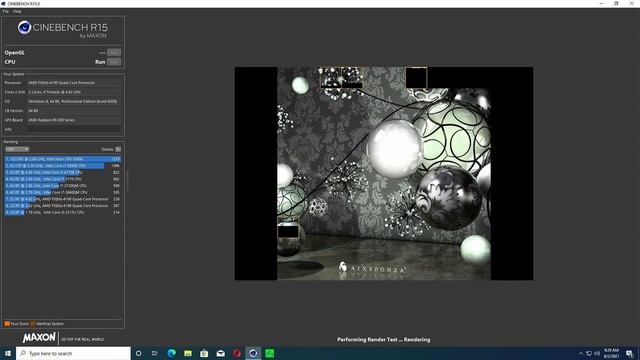Open Microsoft Store from the taskbar
This screenshot has height=360, width=640.
[204, 353]
